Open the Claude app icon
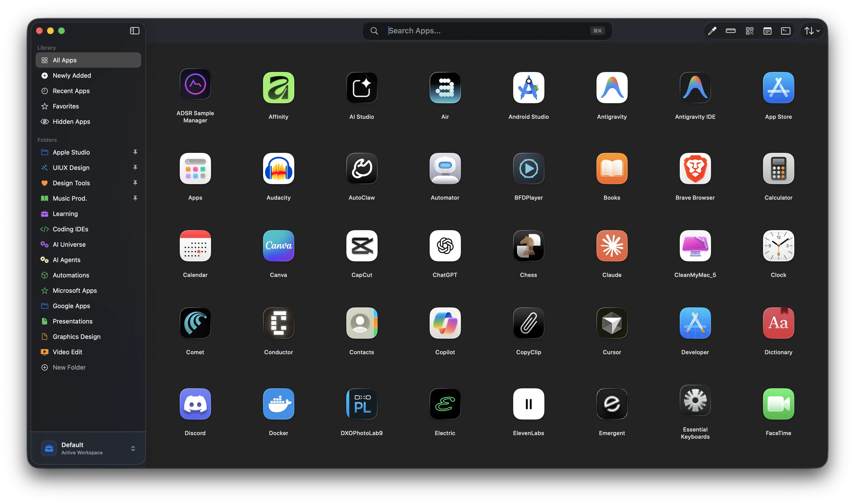The height and width of the screenshot is (504, 855). (612, 246)
